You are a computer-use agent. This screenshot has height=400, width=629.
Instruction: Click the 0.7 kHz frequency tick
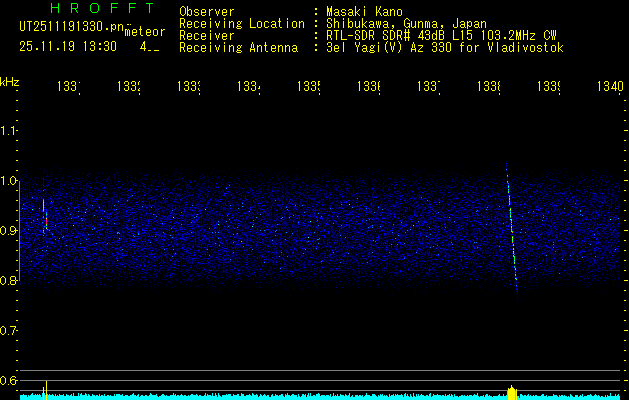pyautogui.click(x=9, y=331)
